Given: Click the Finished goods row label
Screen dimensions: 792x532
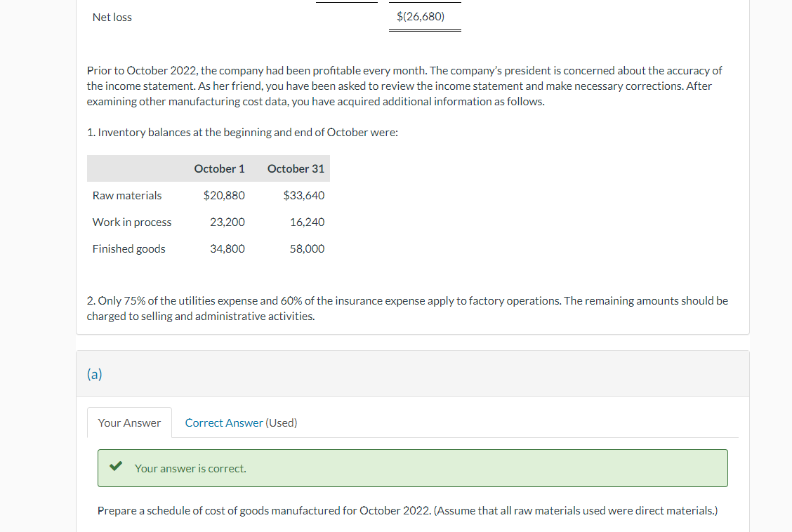Looking at the screenshot, I should [x=129, y=248].
